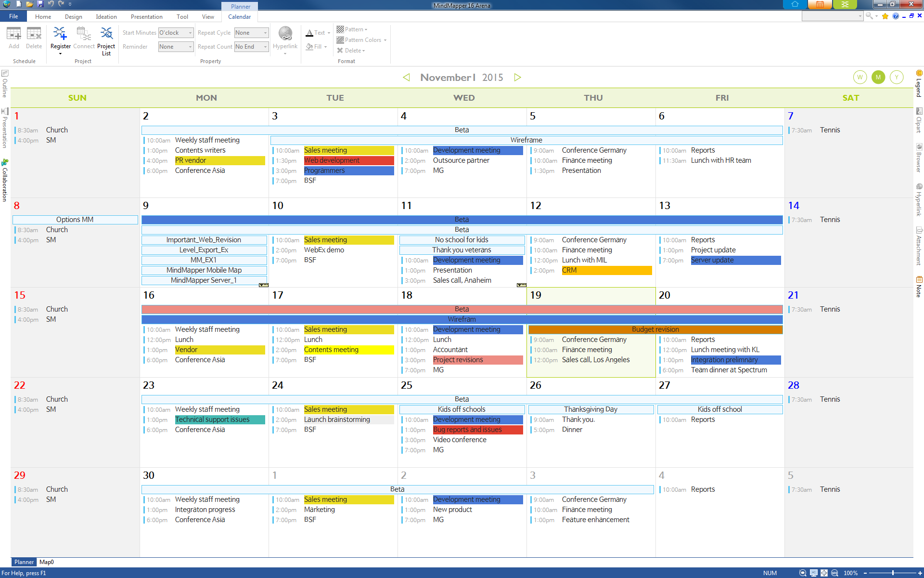Open the Project List
Viewport: 924px width, 578px height.
pos(106,41)
